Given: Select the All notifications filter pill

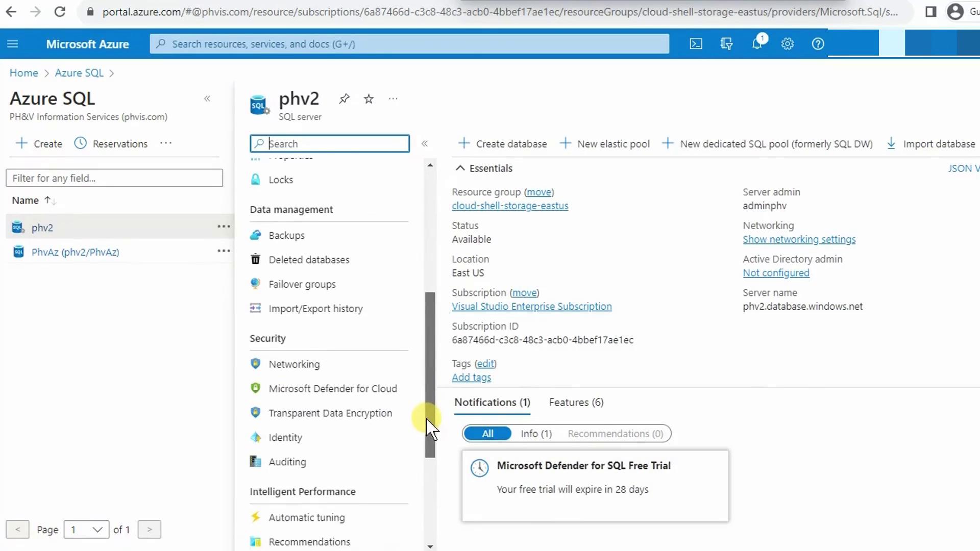Looking at the screenshot, I should coord(487,434).
